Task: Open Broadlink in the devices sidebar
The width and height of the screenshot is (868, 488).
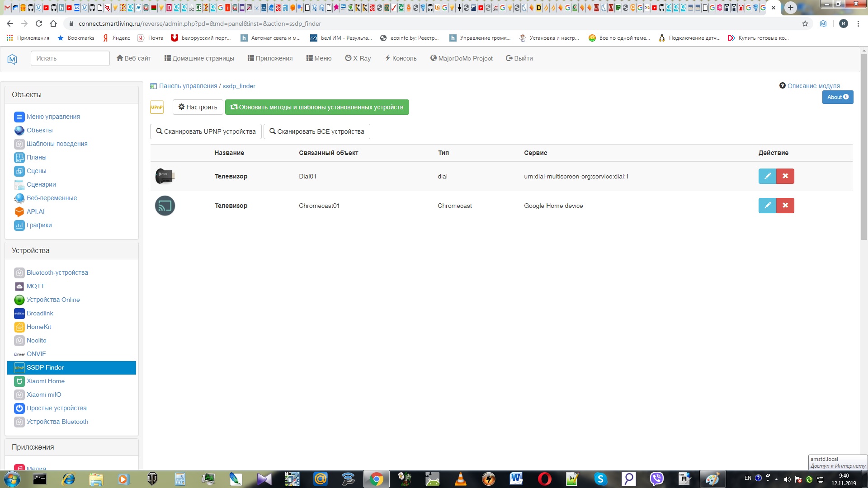Action: tap(40, 313)
